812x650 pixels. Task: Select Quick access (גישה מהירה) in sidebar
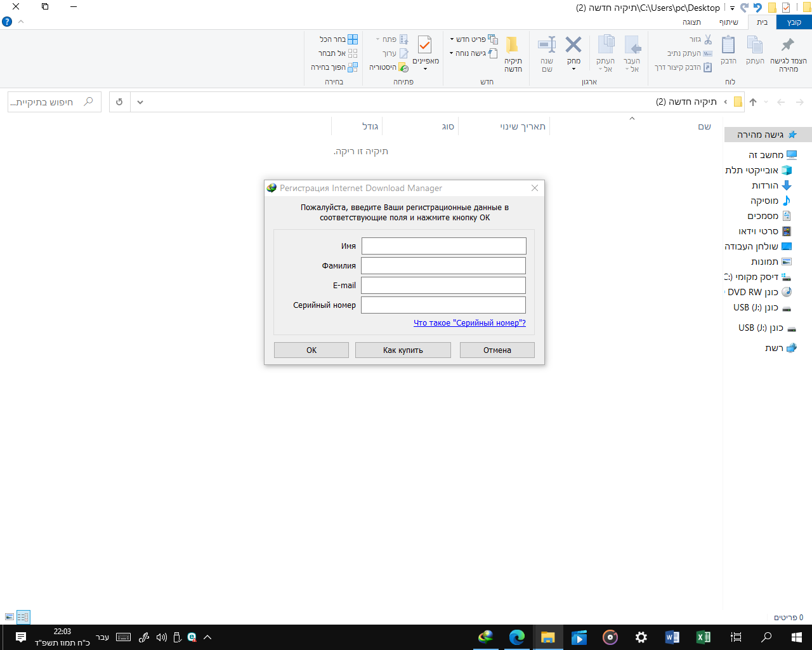coord(767,135)
